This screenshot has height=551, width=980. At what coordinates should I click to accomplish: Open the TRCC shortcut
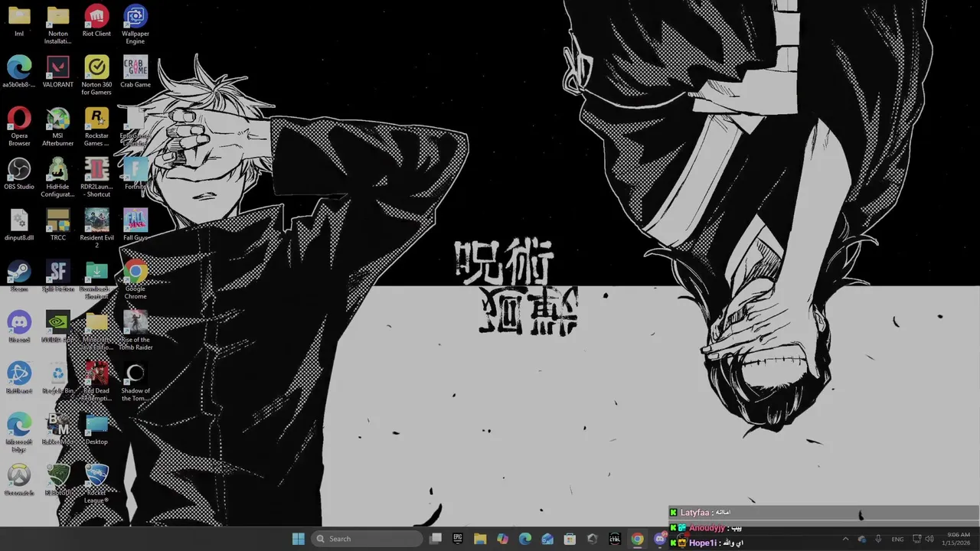(58, 225)
